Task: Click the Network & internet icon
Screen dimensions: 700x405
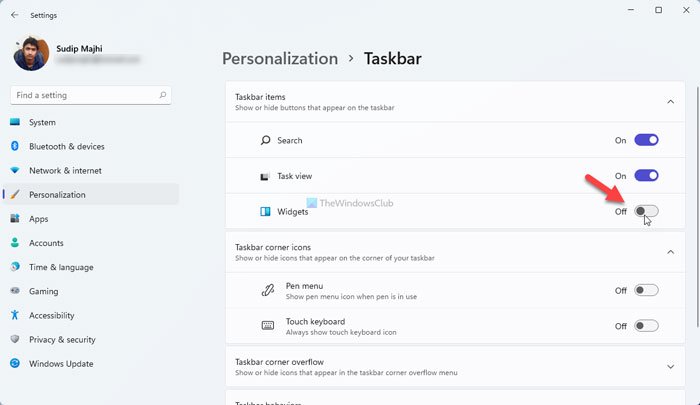Action: [15, 170]
